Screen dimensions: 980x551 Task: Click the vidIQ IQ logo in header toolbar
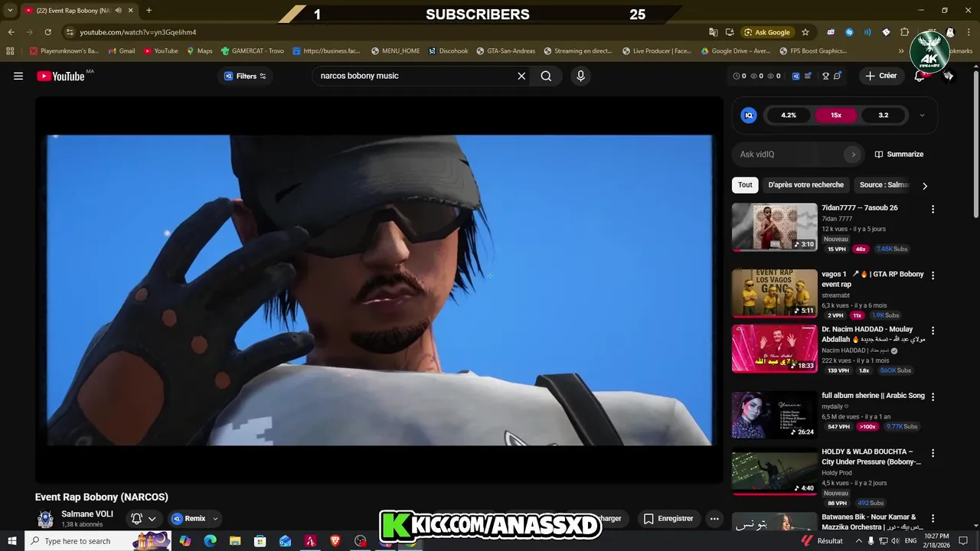pyautogui.click(x=796, y=76)
